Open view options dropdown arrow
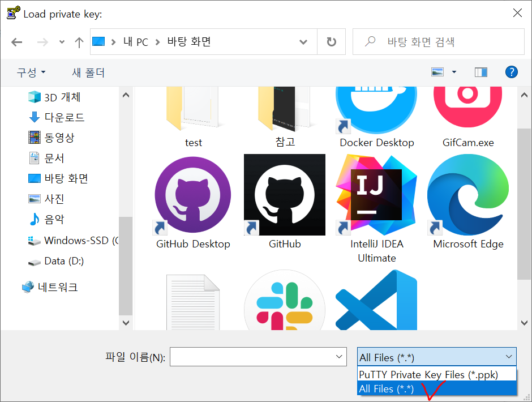The height and width of the screenshot is (402, 532). pyautogui.click(x=454, y=72)
